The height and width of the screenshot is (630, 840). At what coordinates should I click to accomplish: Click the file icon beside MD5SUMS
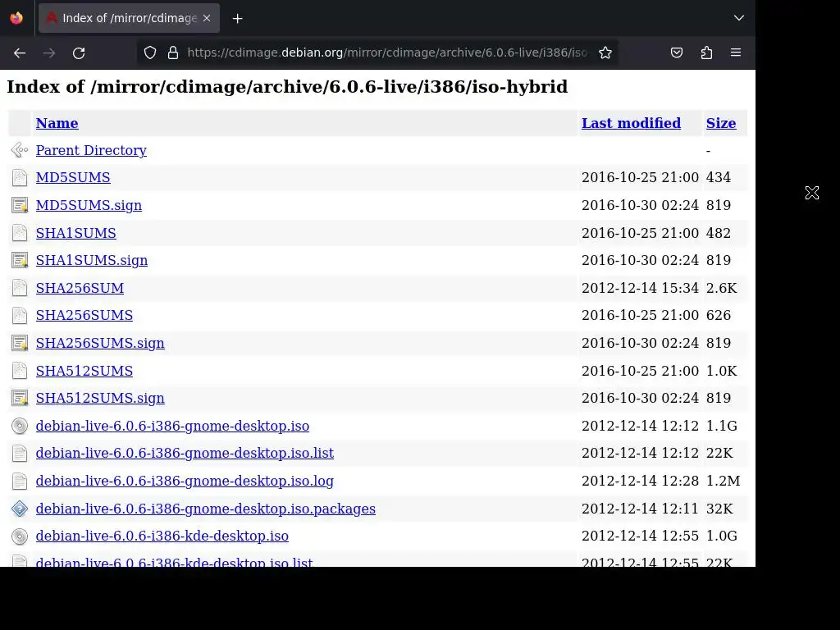tap(20, 177)
